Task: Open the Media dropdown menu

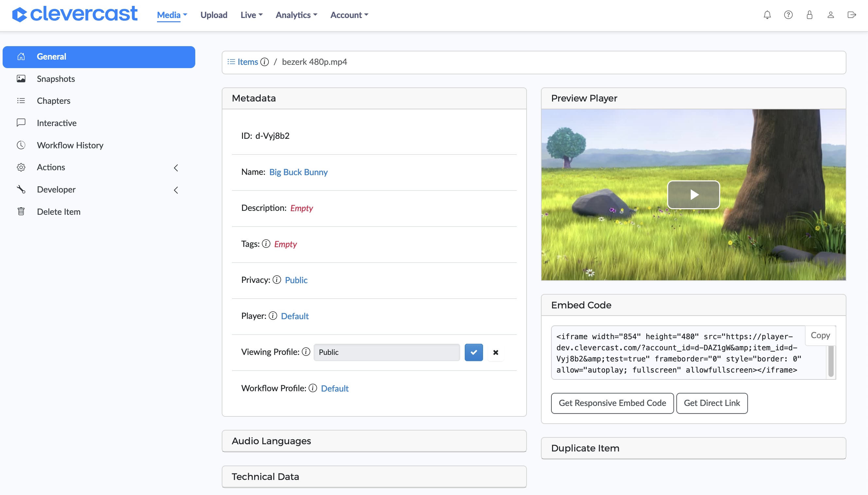Action: (172, 15)
